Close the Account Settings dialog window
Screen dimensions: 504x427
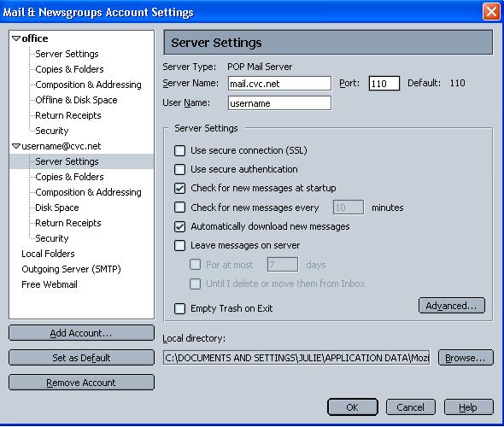[x=491, y=12]
